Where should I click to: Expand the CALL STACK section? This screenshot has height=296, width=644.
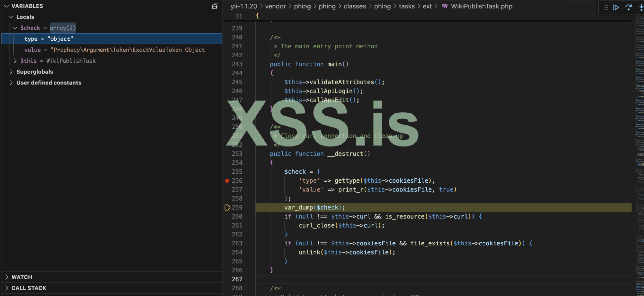pos(6,288)
